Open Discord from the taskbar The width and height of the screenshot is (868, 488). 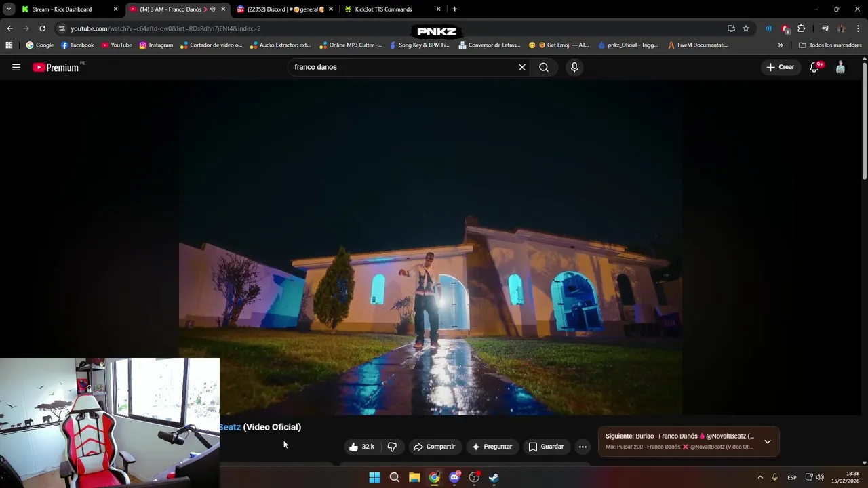tap(454, 477)
